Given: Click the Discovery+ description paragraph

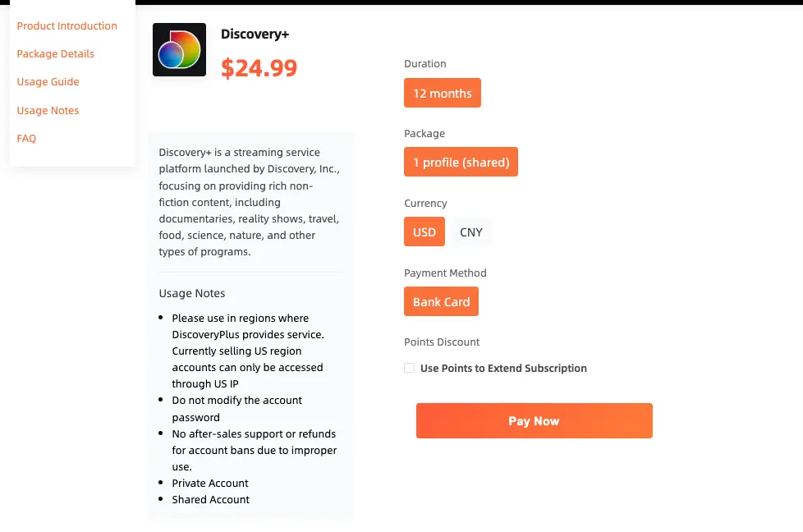Looking at the screenshot, I should pyautogui.click(x=250, y=202).
